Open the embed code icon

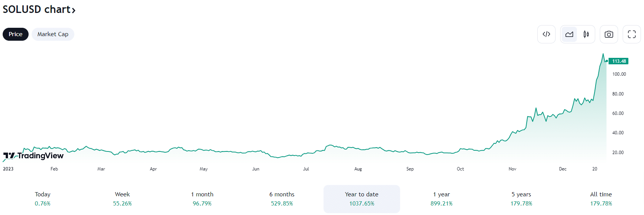point(546,34)
